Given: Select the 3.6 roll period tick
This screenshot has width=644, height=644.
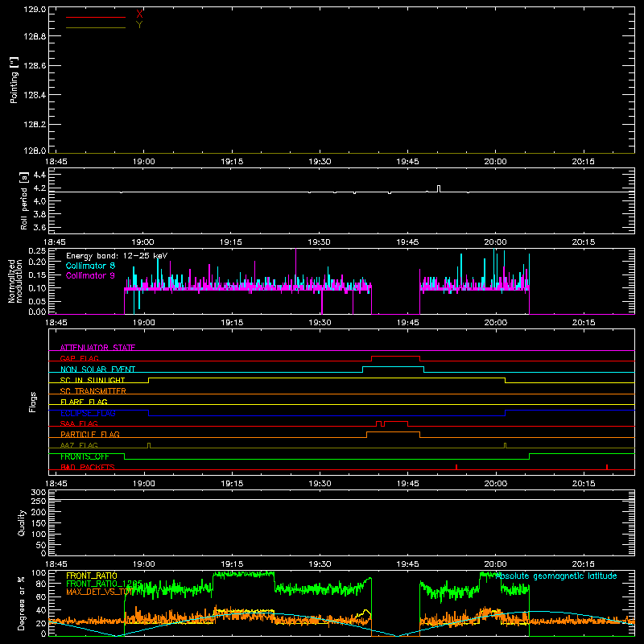Looking at the screenshot, I should (x=39, y=227).
